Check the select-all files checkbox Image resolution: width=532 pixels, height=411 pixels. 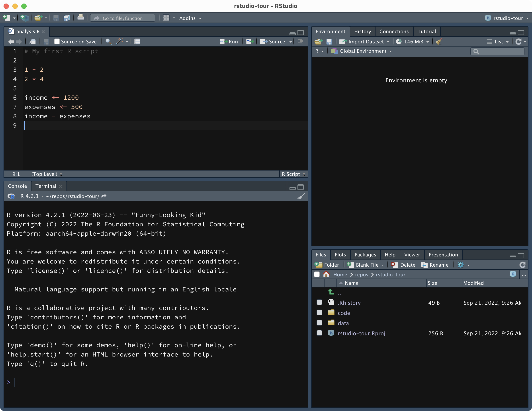point(317,275)
